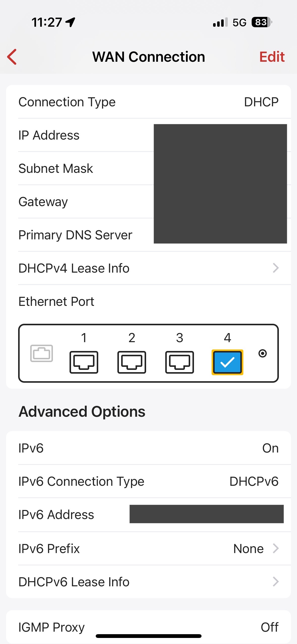Tap IPv6 Connection Type DHCPv6 row
The width and height of the screenshot is (297, 644).
tap(148, 481)
